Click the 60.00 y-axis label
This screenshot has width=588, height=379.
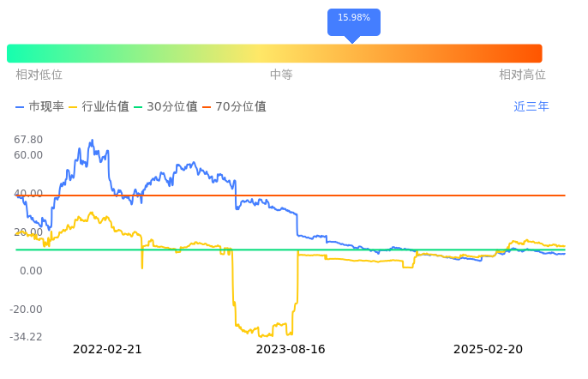pyautogui.click(x=28, y=154)
